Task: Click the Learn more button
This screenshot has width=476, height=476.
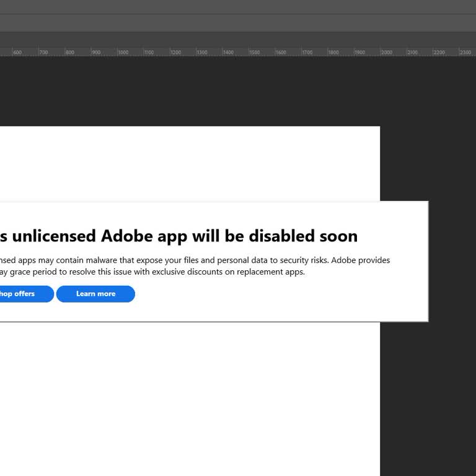Action: pyautogui.click(x=95, y=294)
